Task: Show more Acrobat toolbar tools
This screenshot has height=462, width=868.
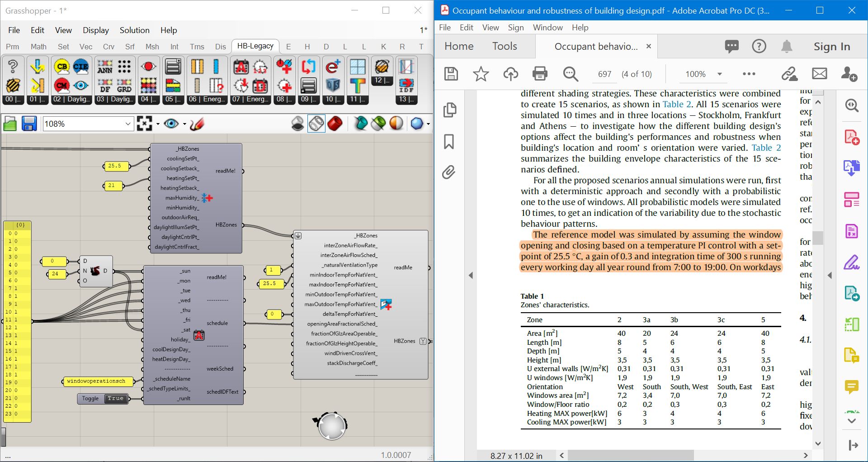Action: coord(749,74)
